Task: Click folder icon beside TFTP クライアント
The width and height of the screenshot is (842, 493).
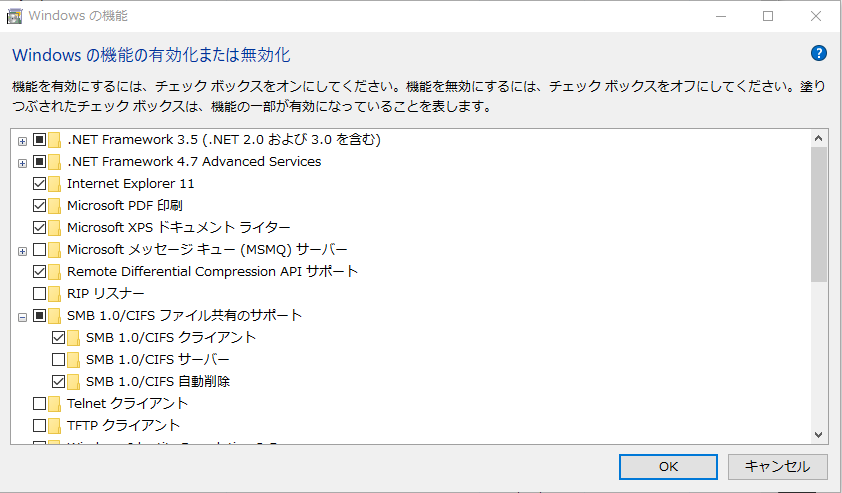Action: (x=54, y=425)
